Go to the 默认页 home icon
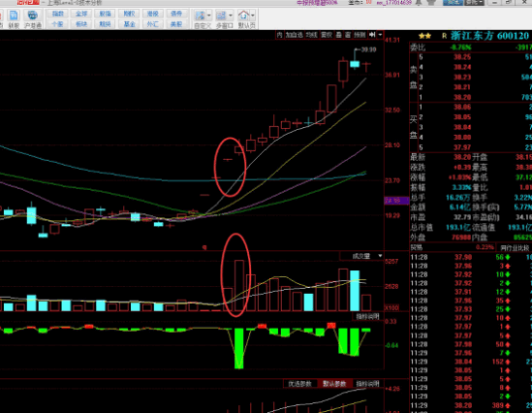 point(243,19)
